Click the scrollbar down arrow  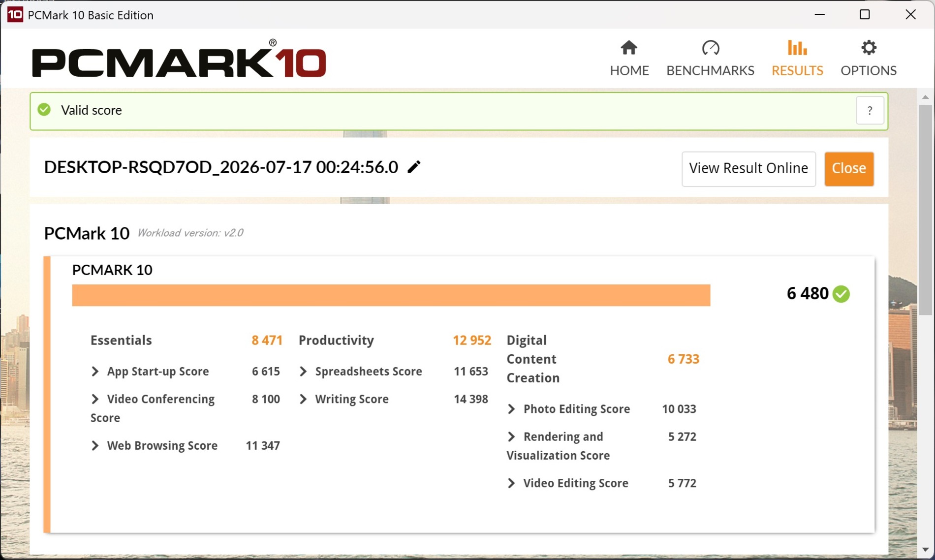[x=925, y=549]
